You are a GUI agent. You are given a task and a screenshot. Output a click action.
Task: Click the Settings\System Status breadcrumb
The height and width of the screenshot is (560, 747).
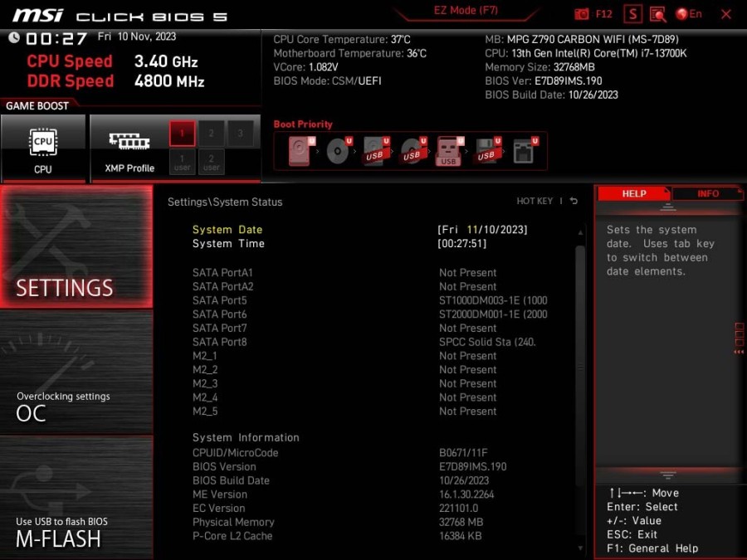(x=225, y=202)
